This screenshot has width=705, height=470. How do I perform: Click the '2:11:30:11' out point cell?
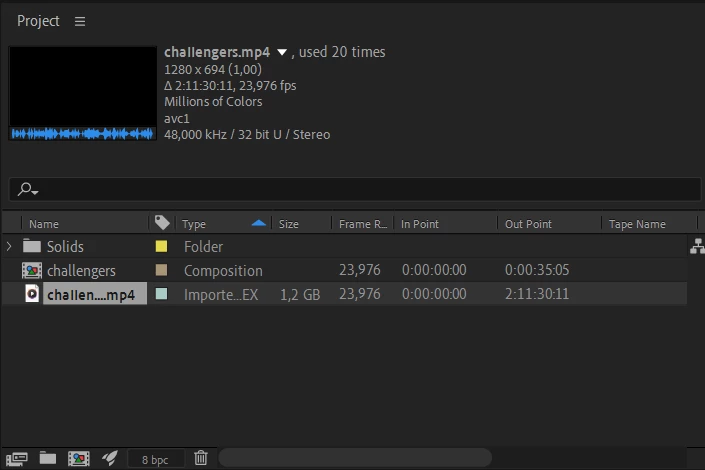(x=537, y=294)
